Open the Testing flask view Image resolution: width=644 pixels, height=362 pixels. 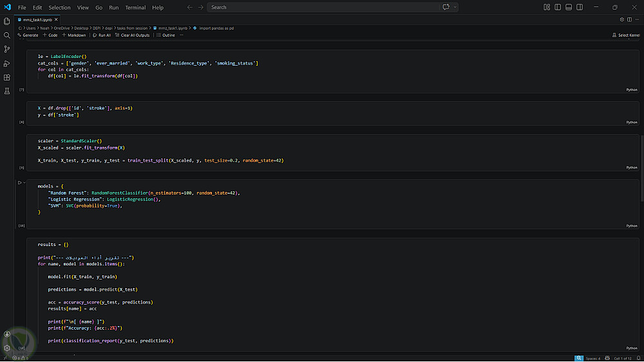[x=7, y=91]
